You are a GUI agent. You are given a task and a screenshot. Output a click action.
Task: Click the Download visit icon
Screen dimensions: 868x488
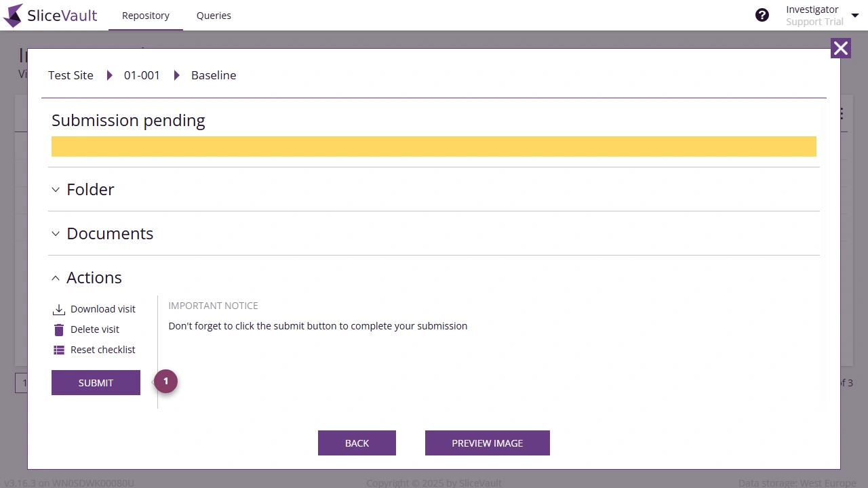(x=60, y=309)
